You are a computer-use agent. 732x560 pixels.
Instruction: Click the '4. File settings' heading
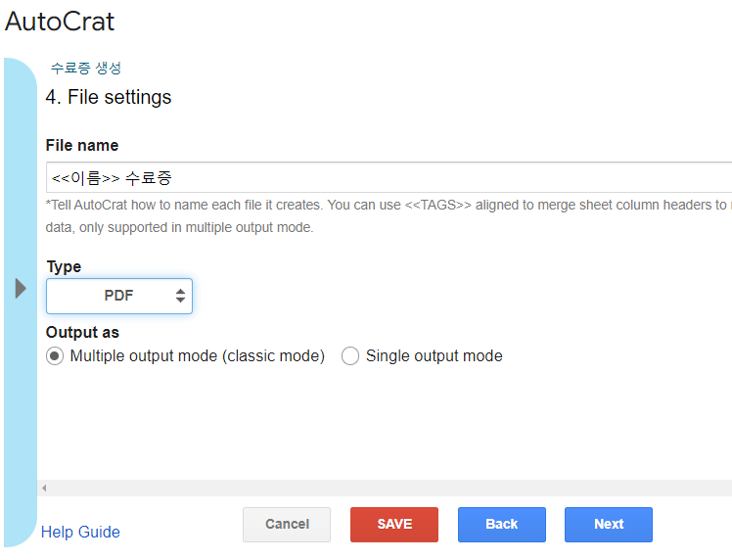point(109,97)
